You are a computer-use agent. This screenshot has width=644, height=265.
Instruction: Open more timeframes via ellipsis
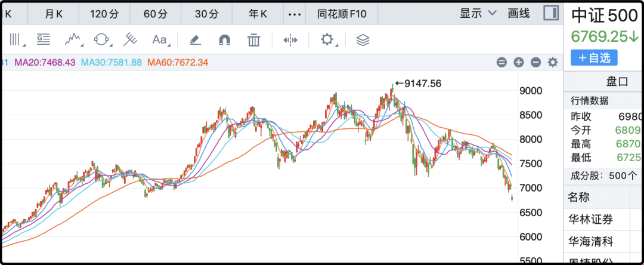(295, 14)
